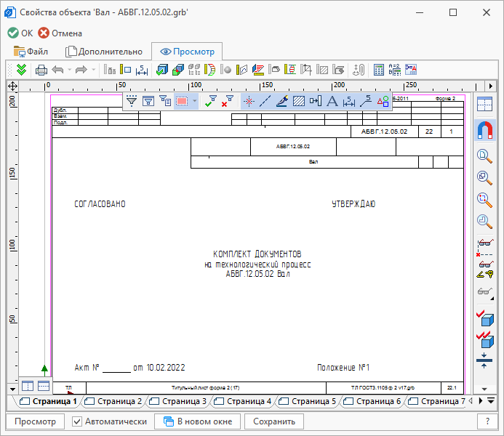Switch to Страница 2 page tab
This screenshot has height=436, width=504.
tap(113, 401)
